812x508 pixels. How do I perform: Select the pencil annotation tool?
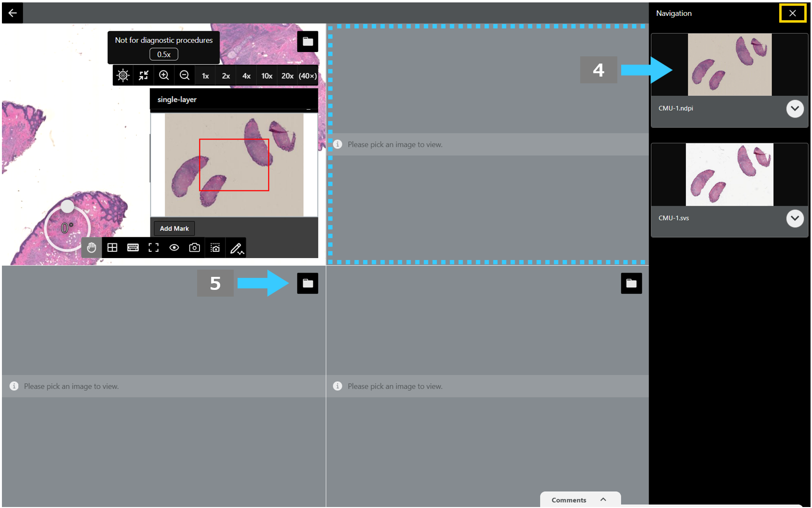[x=236, y=247]
